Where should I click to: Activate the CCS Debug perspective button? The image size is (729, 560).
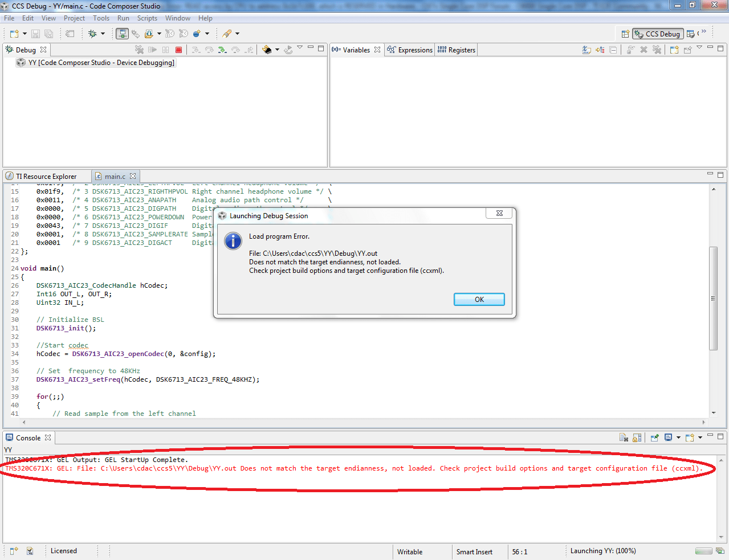[657, 34]
